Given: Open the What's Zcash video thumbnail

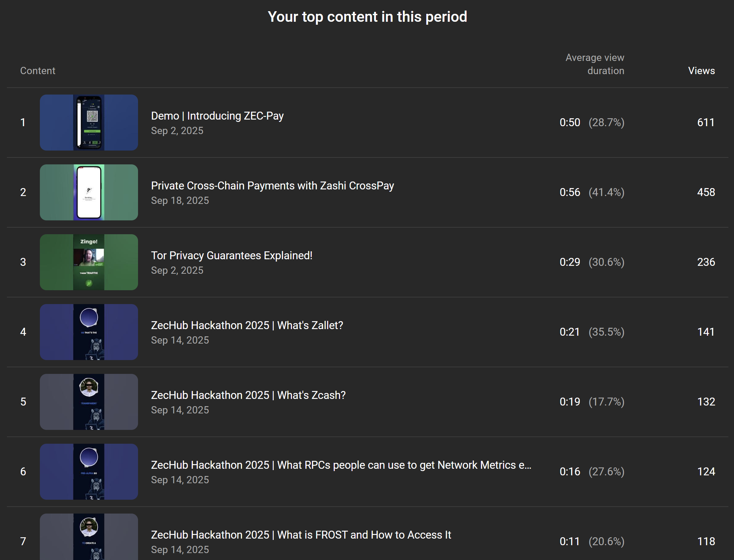Looking at the screenshot, I should (x=89, y=402).
